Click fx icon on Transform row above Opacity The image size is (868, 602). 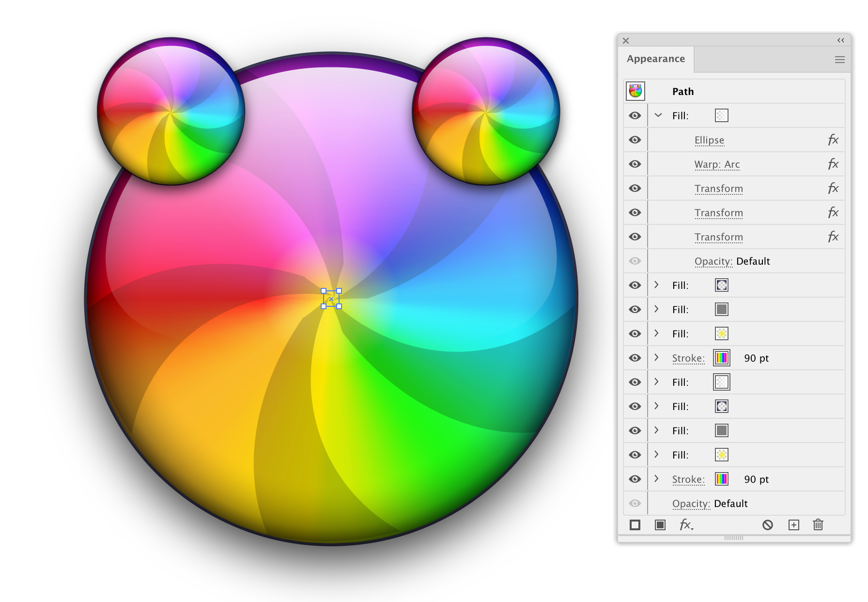[x=833, y=237]
